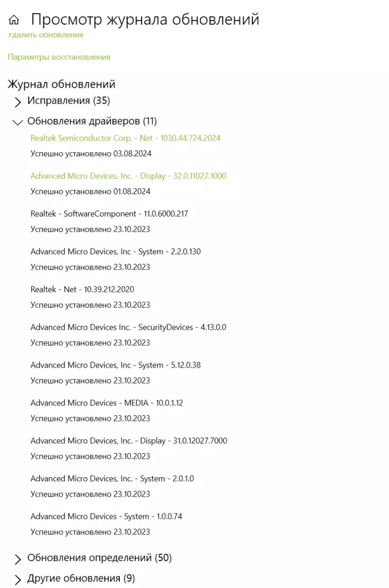The image size is (389, 588).
Task: Click the Просмотр журнала обновлений title
Action: [145, 19]
